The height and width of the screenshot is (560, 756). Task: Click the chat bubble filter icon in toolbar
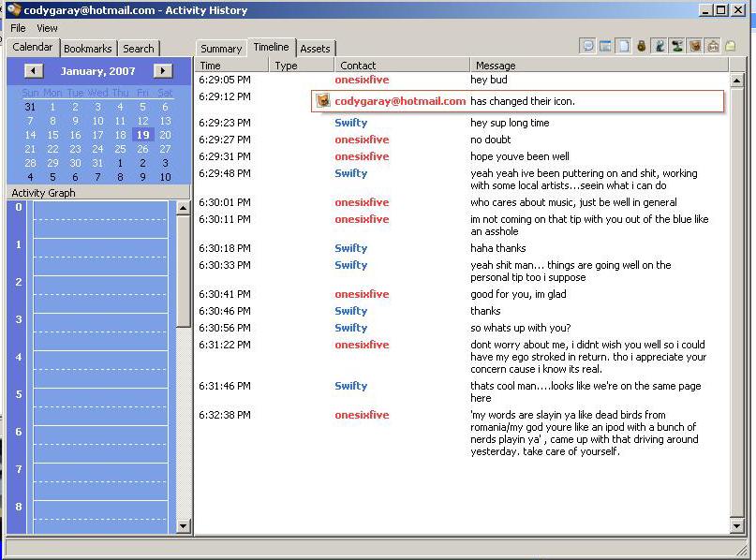coord(588,46)
